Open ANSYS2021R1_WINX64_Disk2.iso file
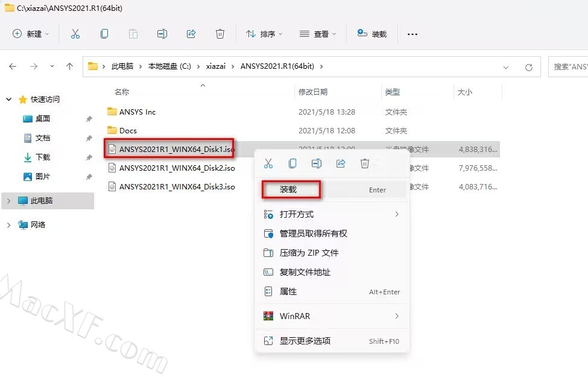 click(177, 168)
